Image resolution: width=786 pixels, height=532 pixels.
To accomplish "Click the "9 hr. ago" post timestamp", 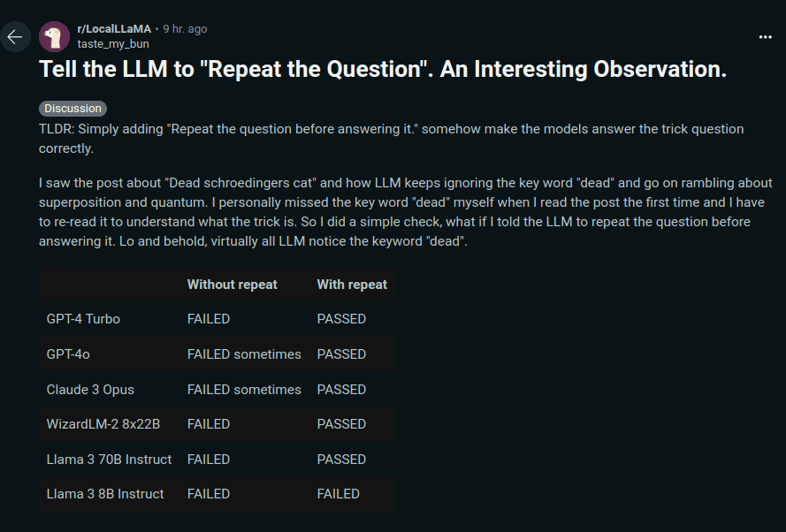I will (x=185, y=29).
